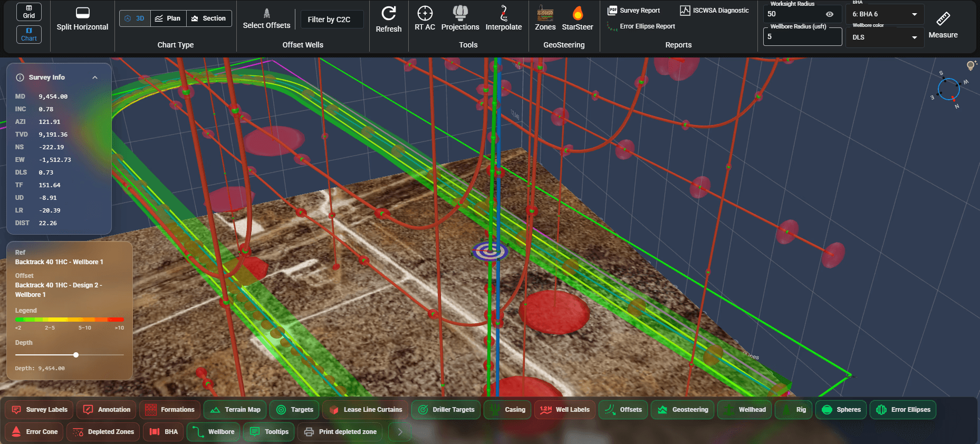Toggle BHA layer

164,432
